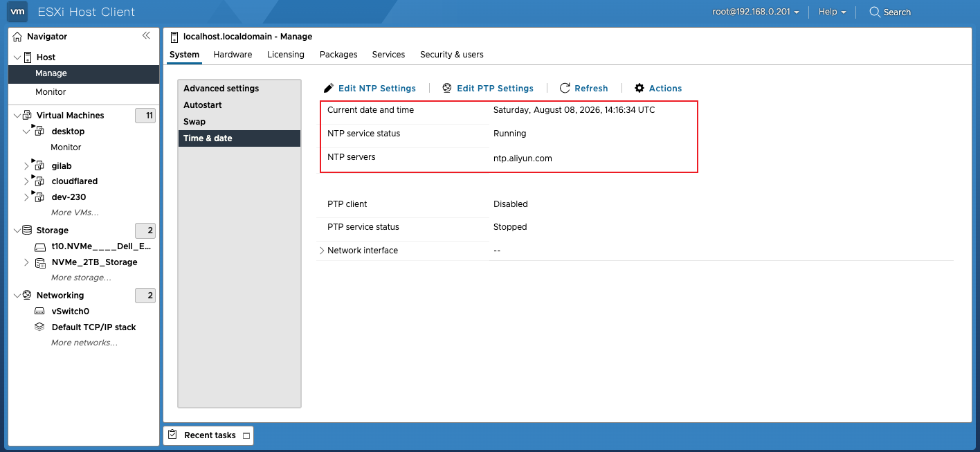The height and width of the screenshot is (452, 980).
Task: Click the t10.NVMe datastore disk icon
Action: [40, 246]
